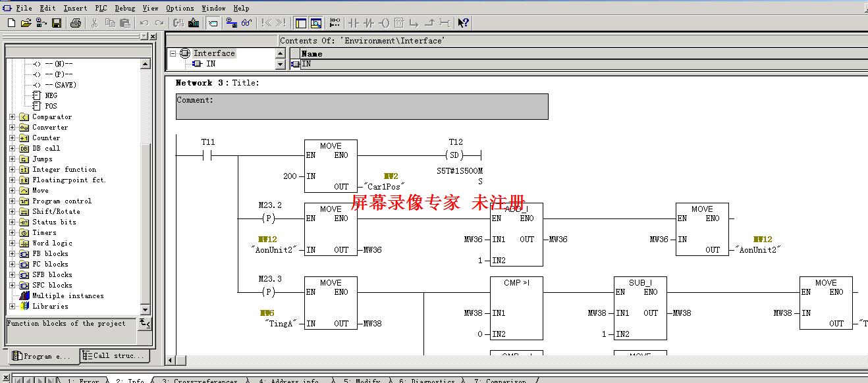Activate the context Help arrow icon
This screenshot has width=868, height=383.
464,23
